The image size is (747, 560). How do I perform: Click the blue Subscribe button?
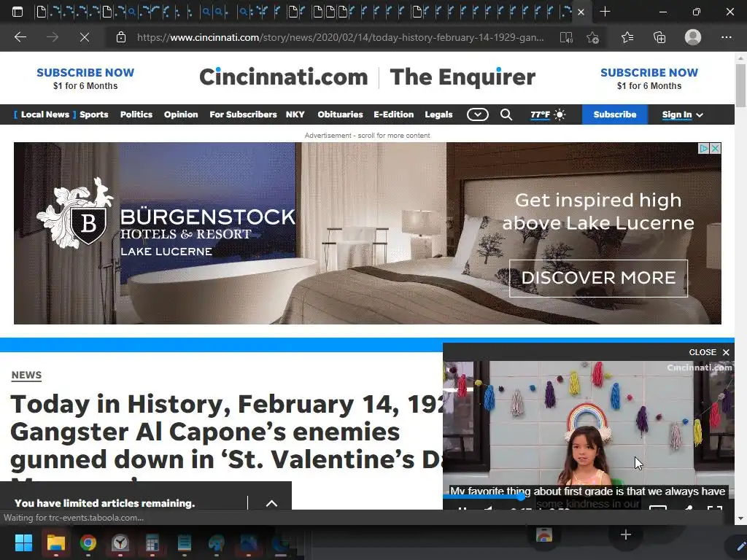(x=614, y=114)
